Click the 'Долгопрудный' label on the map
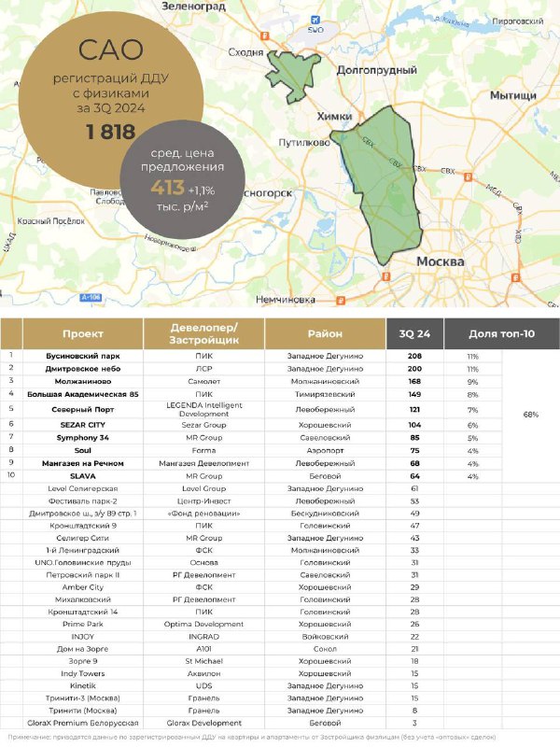 tap(377, 71)
